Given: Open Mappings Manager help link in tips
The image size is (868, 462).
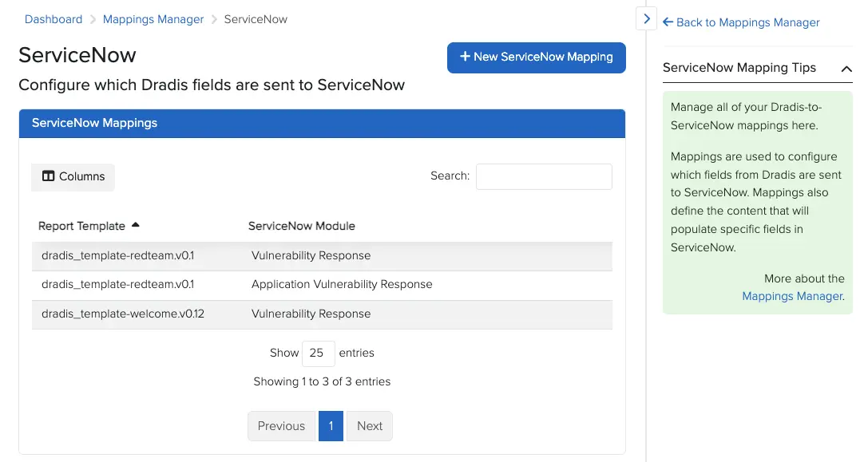Looking at the screenshot, I should click(x=792, y=296).
